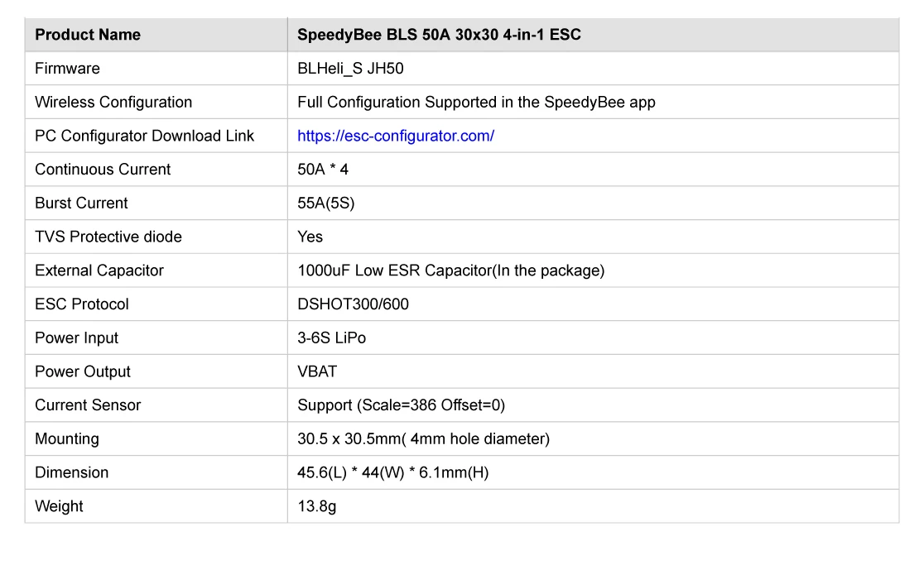This screenshot has width=924, height=565.
Task: Select the 13.8g weight value
Action: click(316, 506)
